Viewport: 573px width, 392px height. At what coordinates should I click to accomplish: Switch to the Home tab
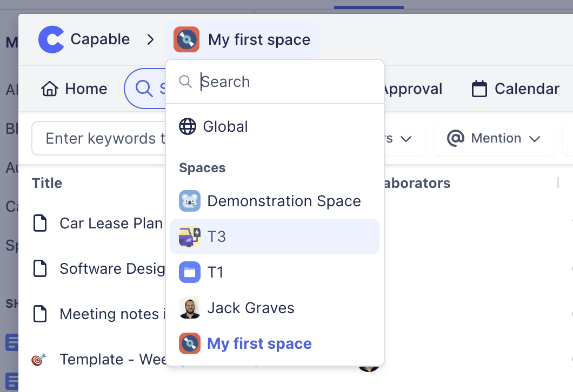click(x=74, y=89)
